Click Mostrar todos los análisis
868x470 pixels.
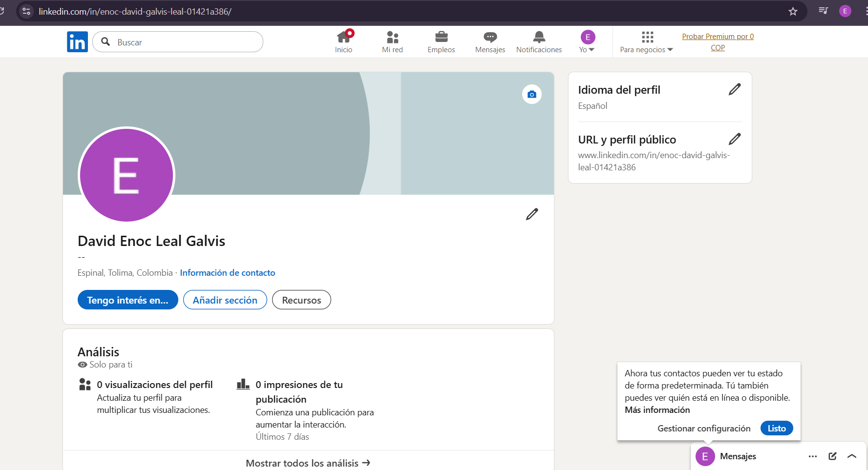308,463
